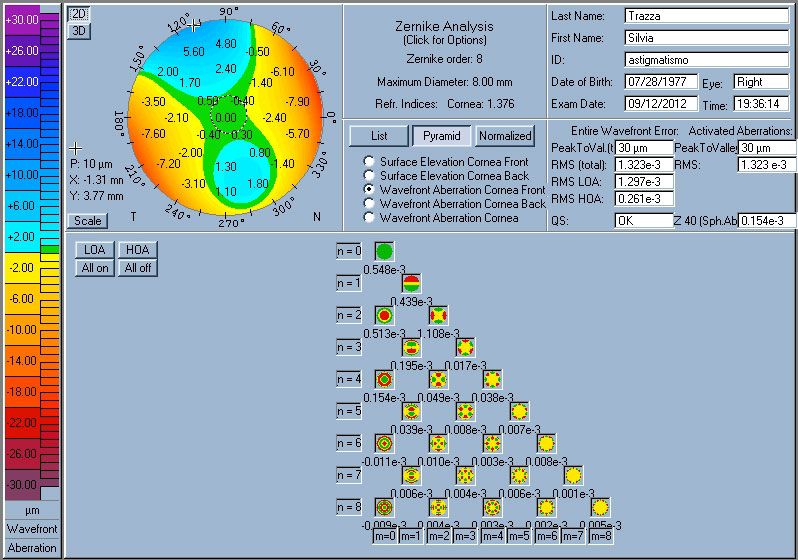Image resolution: width=798 pixels, height=560 pixels.
Task: Toggle the n=3, m=3 trefoil term icon
Action: click(465, 347)
